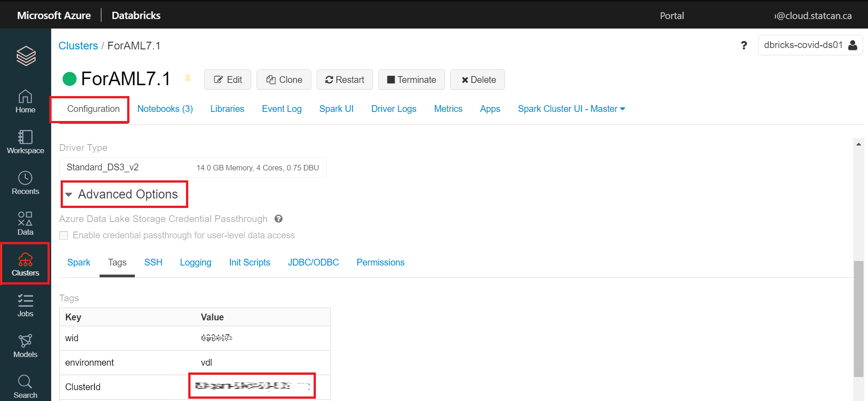
Task: Click the scrollbar up arrow
Action: coord(858,144)
